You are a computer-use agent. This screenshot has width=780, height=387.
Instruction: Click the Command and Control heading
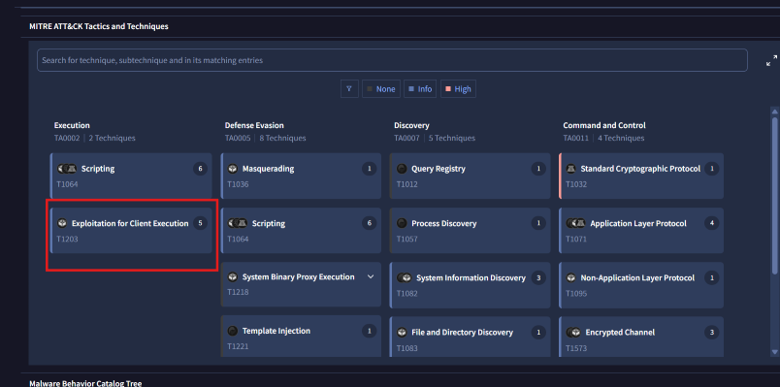point(604,125)
